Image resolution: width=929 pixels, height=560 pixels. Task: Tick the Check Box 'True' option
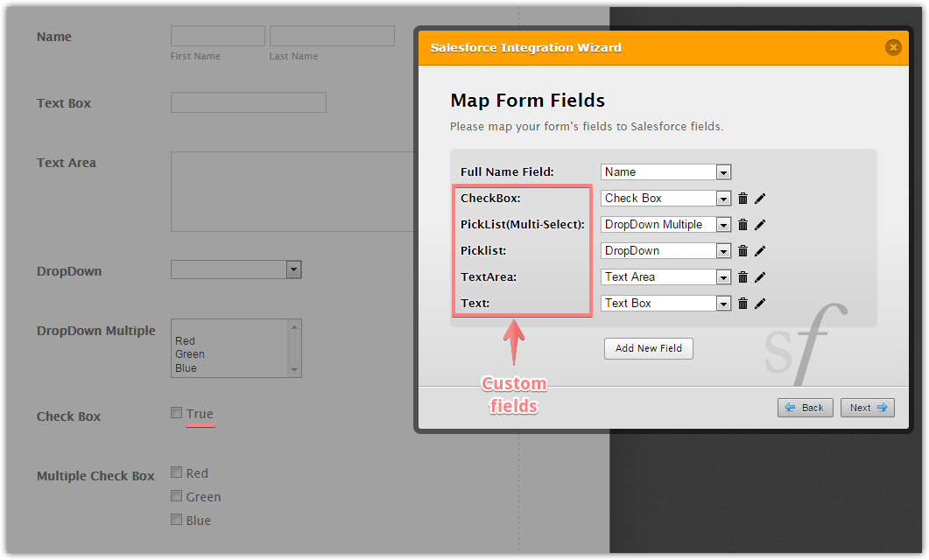tap(177, 413)
